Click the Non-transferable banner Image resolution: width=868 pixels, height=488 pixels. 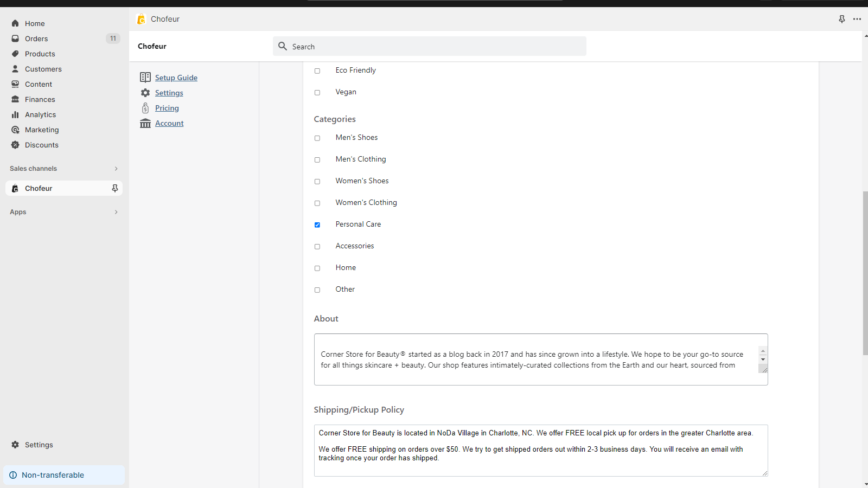point(64,475)
